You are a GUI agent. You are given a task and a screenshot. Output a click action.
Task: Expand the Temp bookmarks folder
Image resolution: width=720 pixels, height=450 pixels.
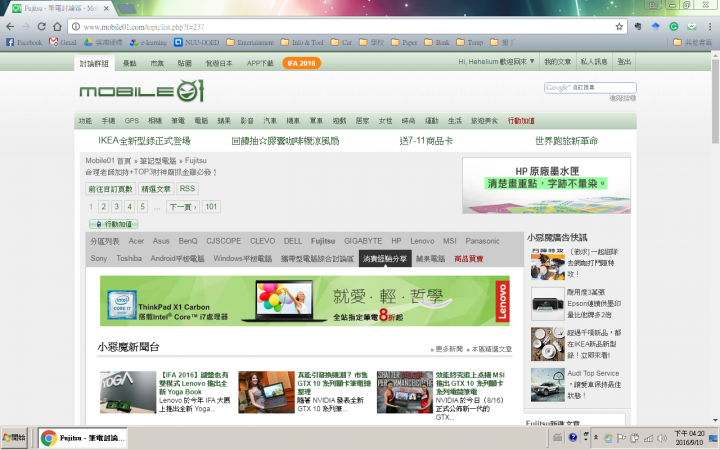point(470,42)
